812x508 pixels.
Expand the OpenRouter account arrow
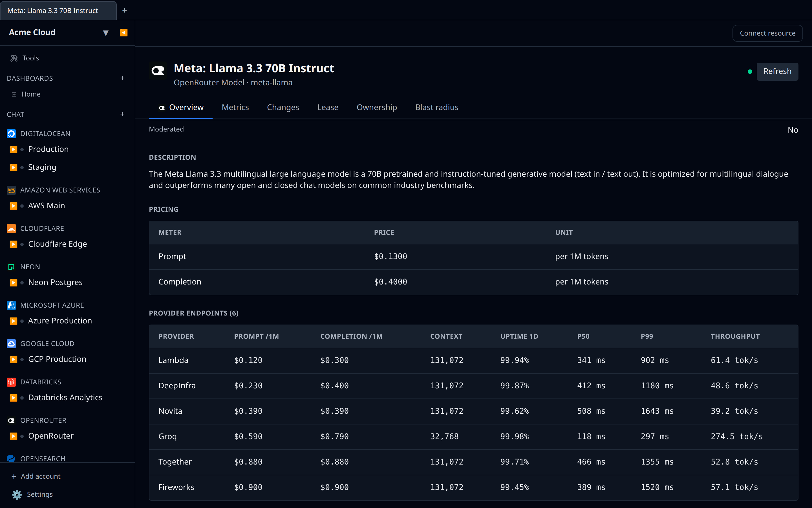click(14, 436)
